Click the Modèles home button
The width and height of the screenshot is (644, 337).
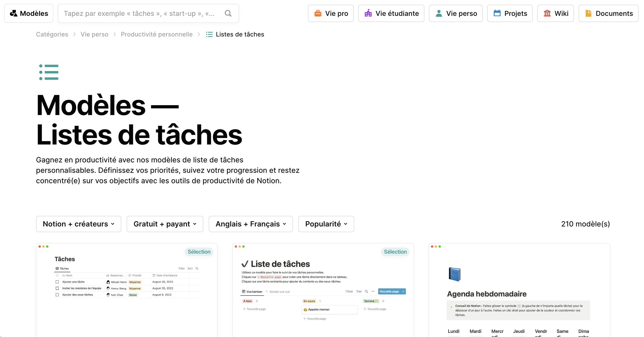coord(29,13)
